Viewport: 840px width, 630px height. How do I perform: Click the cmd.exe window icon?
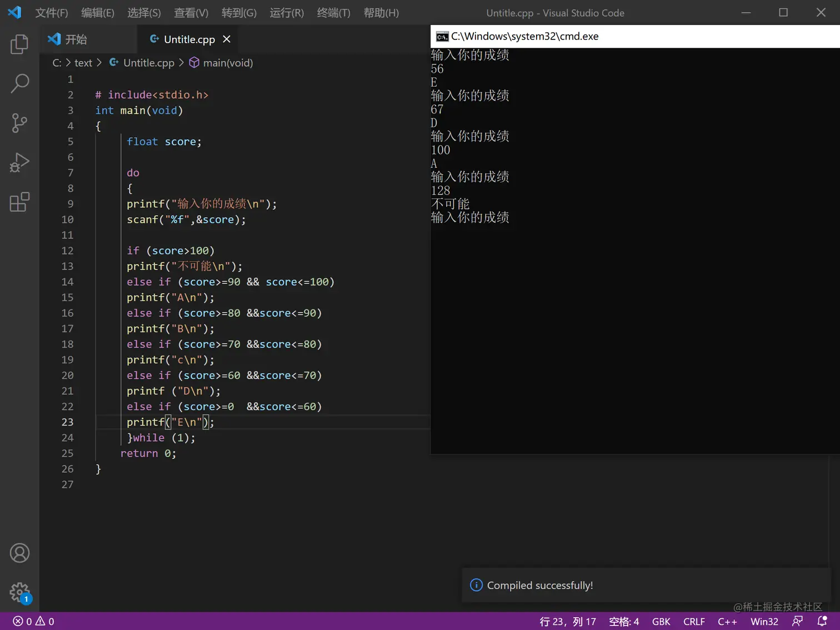[x=442, y=37]
